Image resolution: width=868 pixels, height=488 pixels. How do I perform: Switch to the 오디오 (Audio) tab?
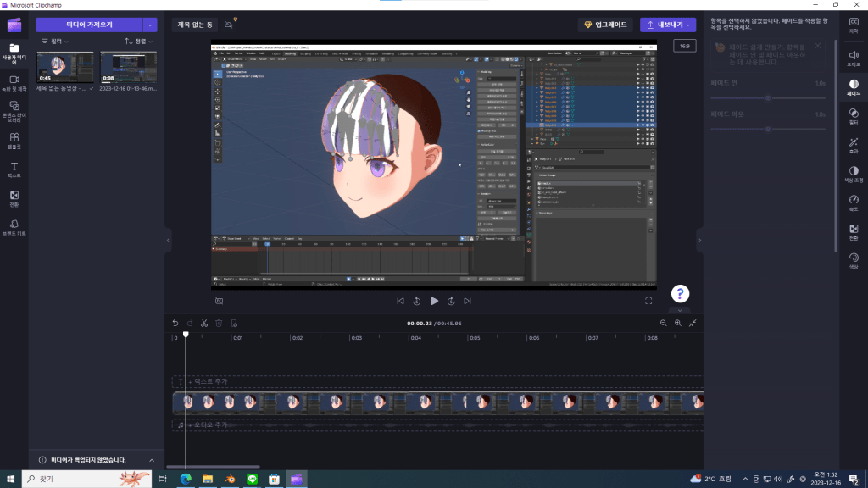[853, 59]
